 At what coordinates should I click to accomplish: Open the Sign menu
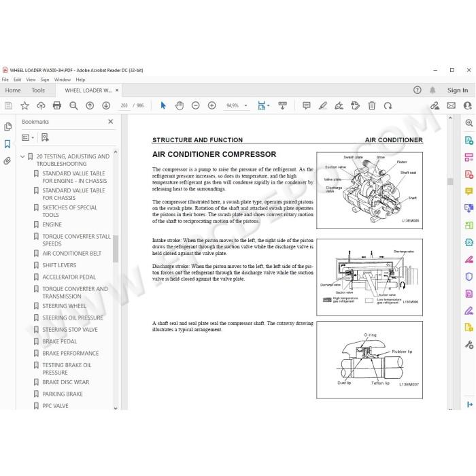pyautogui.click(x=45, y=80)
